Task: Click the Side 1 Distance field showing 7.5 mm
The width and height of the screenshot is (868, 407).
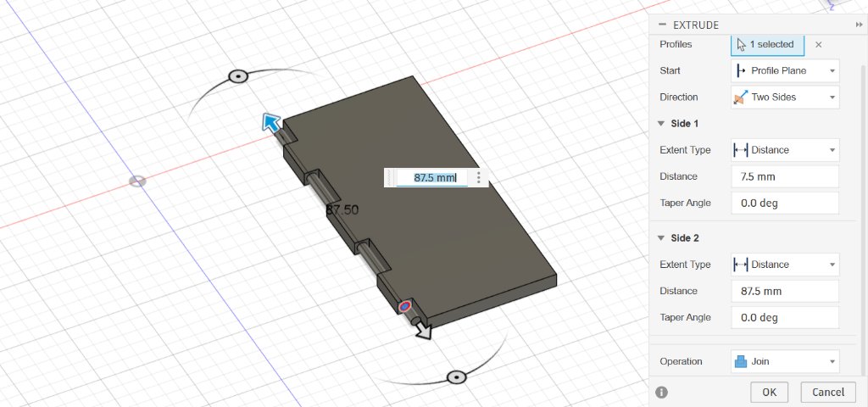Action: 785,176
